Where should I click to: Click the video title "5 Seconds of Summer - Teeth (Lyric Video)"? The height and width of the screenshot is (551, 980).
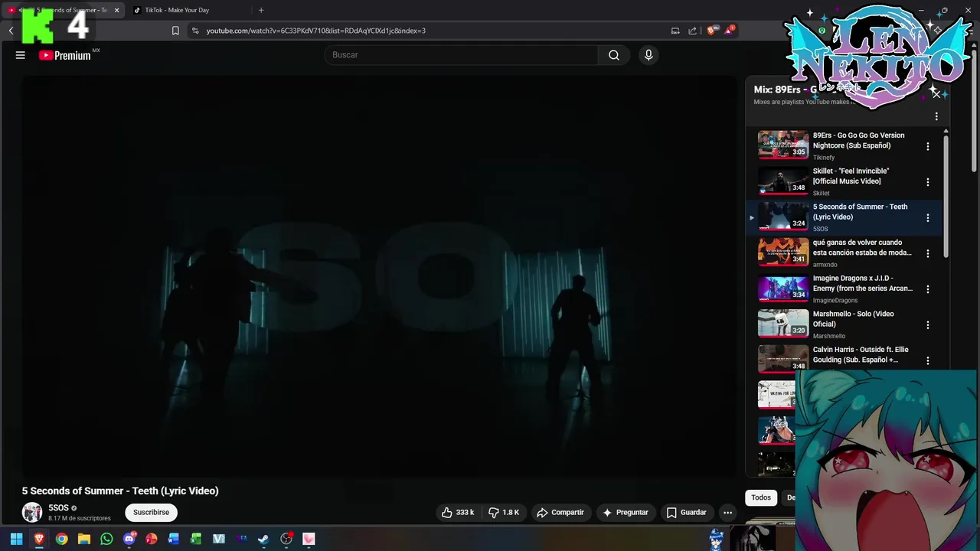click(120, 491)
